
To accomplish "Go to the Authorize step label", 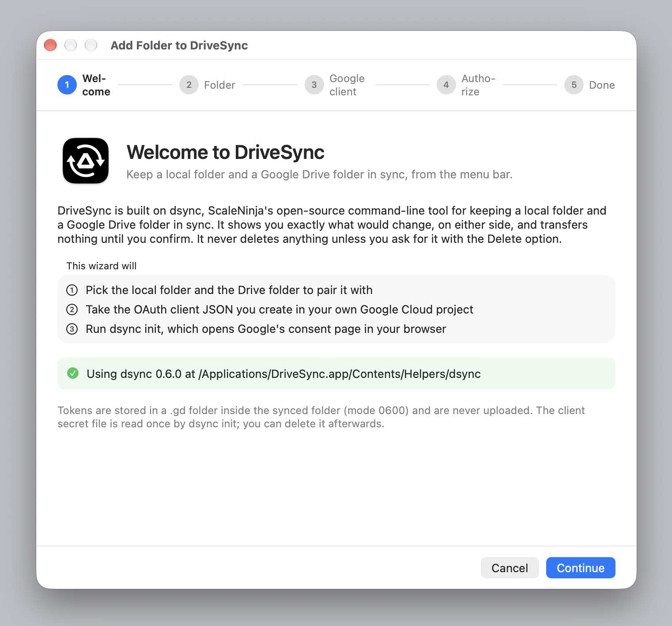I will coord(479,85).
